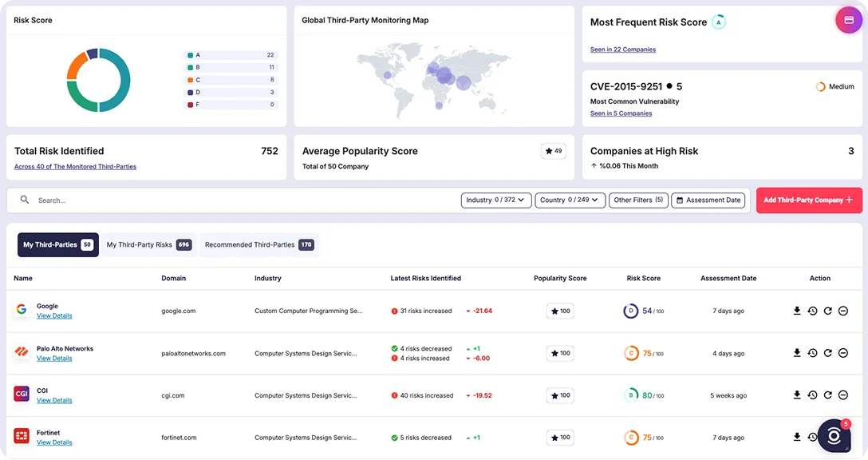This screenshot has height=460, width=868.
Task: Click the pink card icon button
Action: coord(849,20)
